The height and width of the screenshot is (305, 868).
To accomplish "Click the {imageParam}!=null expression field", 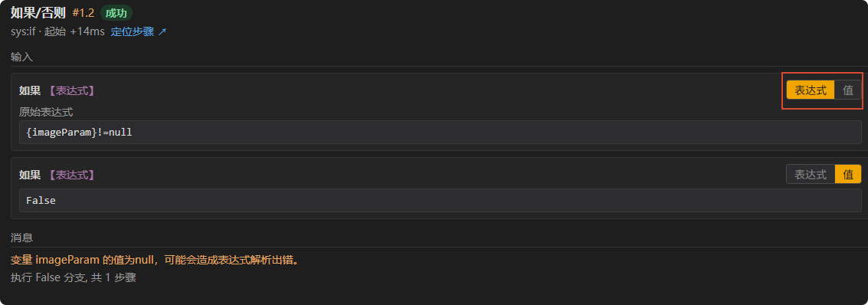I will [x=440, y=133].
